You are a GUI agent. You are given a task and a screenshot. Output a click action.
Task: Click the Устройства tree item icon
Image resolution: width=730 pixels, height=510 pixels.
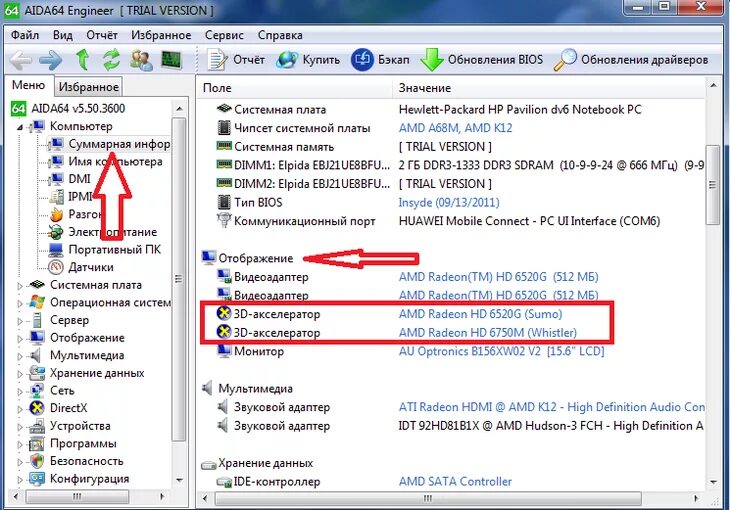pos(36,426)
